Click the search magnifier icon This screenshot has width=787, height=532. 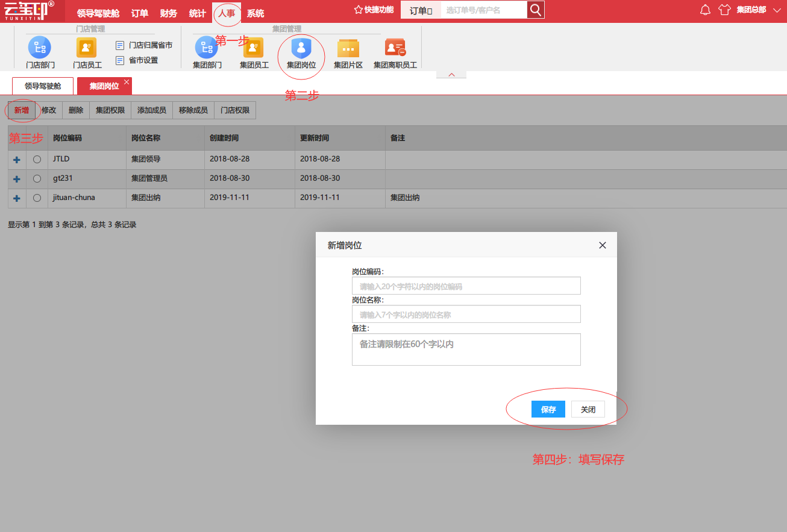click(535, 10)
